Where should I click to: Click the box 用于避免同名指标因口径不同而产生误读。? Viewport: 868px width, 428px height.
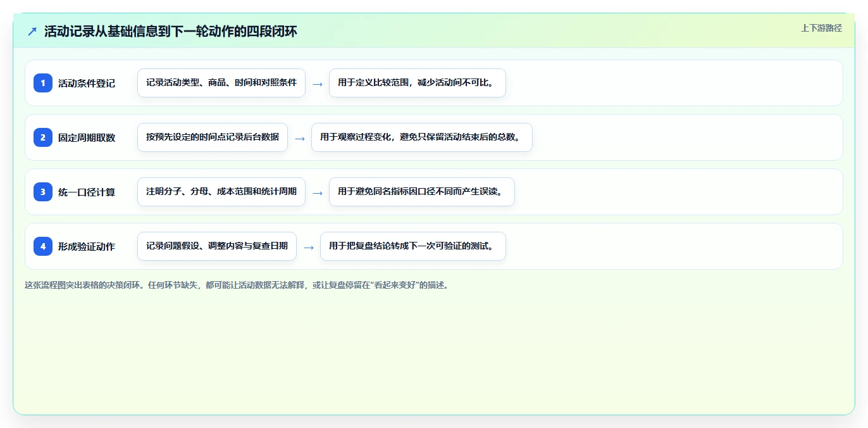422,192
